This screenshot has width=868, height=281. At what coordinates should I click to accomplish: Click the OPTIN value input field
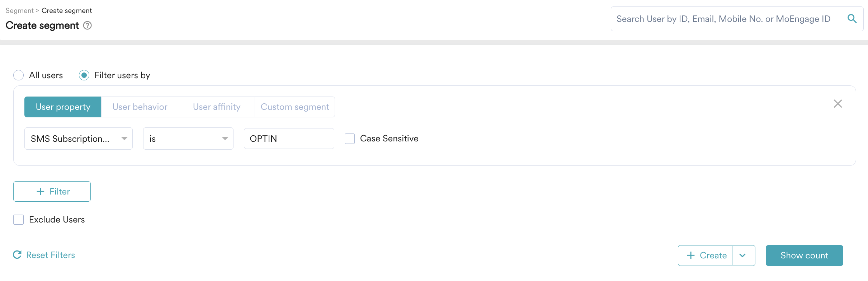coord(289,139)
